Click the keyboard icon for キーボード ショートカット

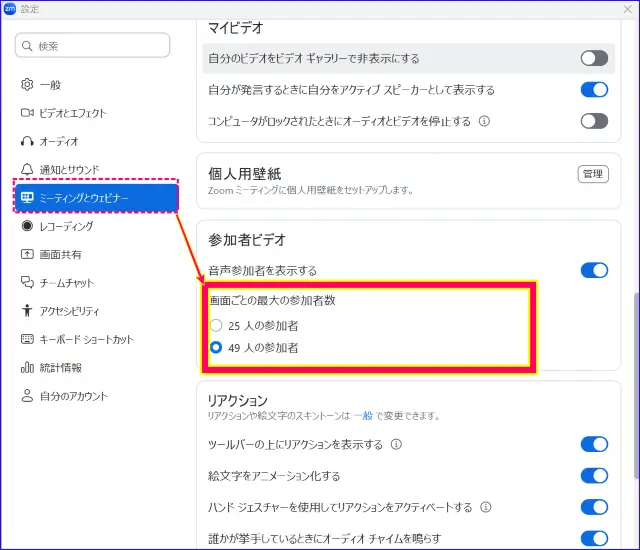coord(27,339)
